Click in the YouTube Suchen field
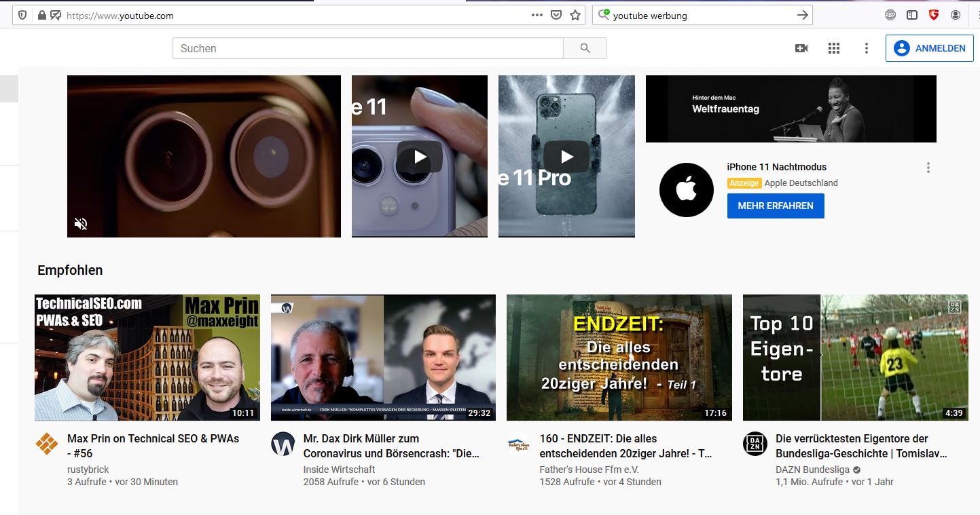This screenshot has width=980, height=515. (368, 48)
